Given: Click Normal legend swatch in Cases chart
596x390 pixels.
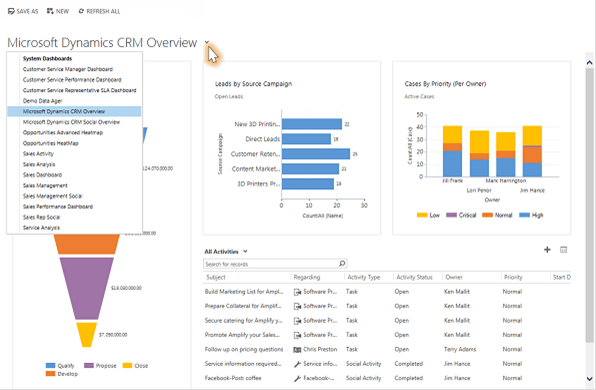Looking at the screenshot, I should click(x=487, y=215).
